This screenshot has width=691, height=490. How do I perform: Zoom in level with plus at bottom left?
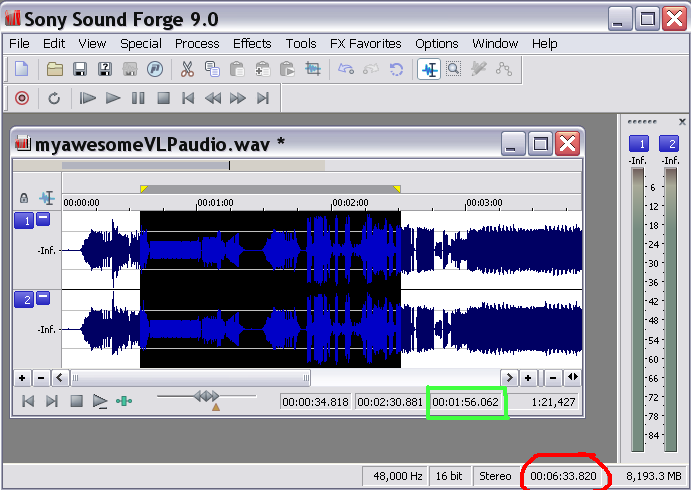22,378
